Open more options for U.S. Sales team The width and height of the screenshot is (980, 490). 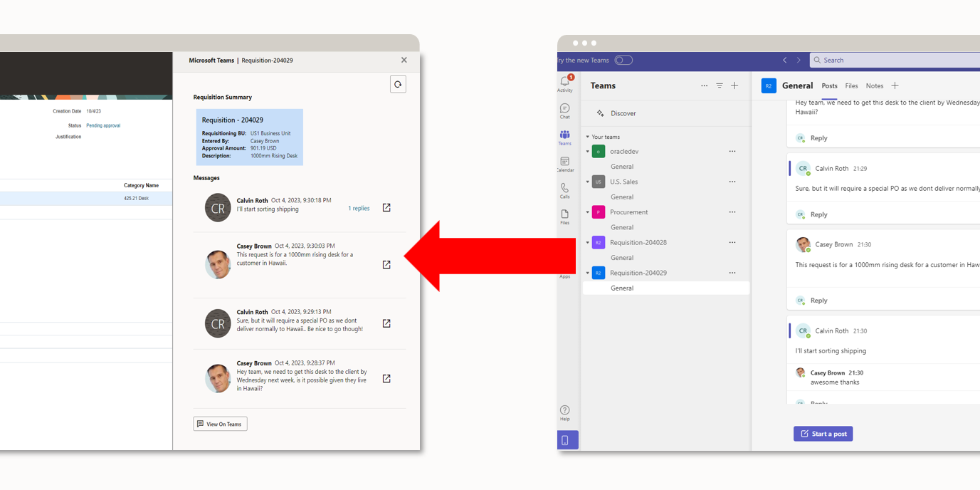pyautogui.click(x=732, y=182)
